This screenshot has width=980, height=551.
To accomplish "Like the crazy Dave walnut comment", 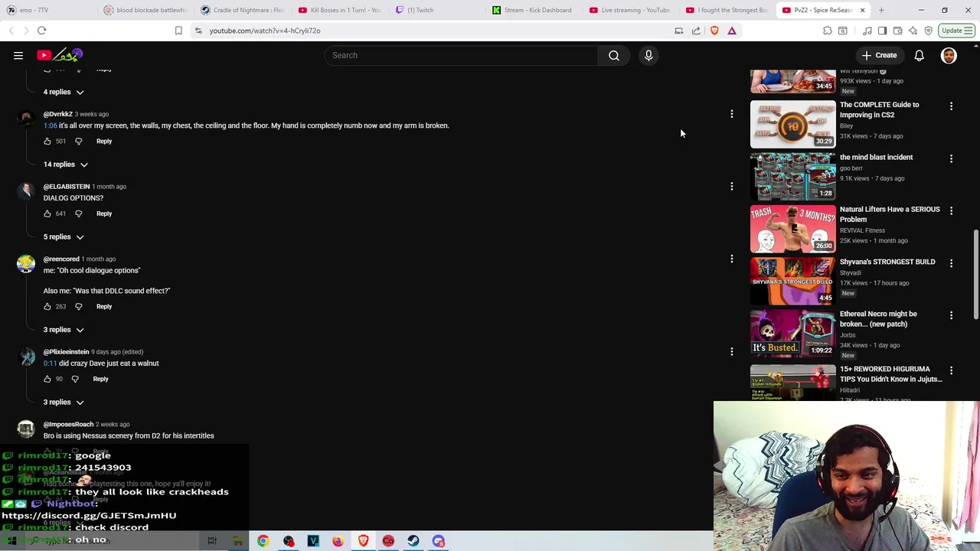I will [47, 379].
